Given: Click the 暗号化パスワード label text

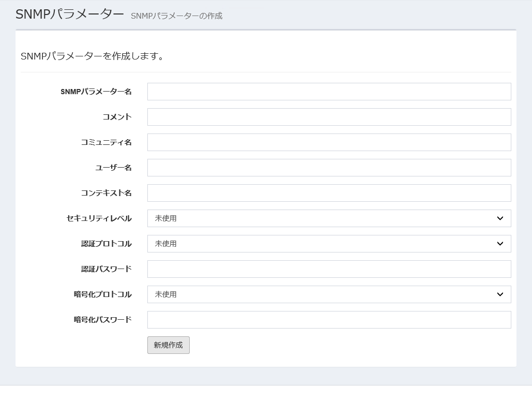Looking at the screenshot, I should click(x=102, y=320).
